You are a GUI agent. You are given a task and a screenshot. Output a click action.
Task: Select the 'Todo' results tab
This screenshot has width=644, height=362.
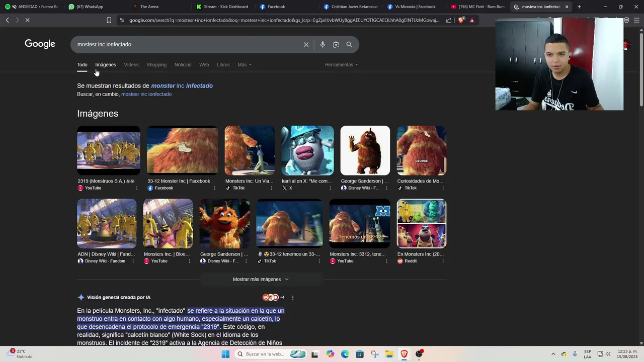[x=82, y=64]
